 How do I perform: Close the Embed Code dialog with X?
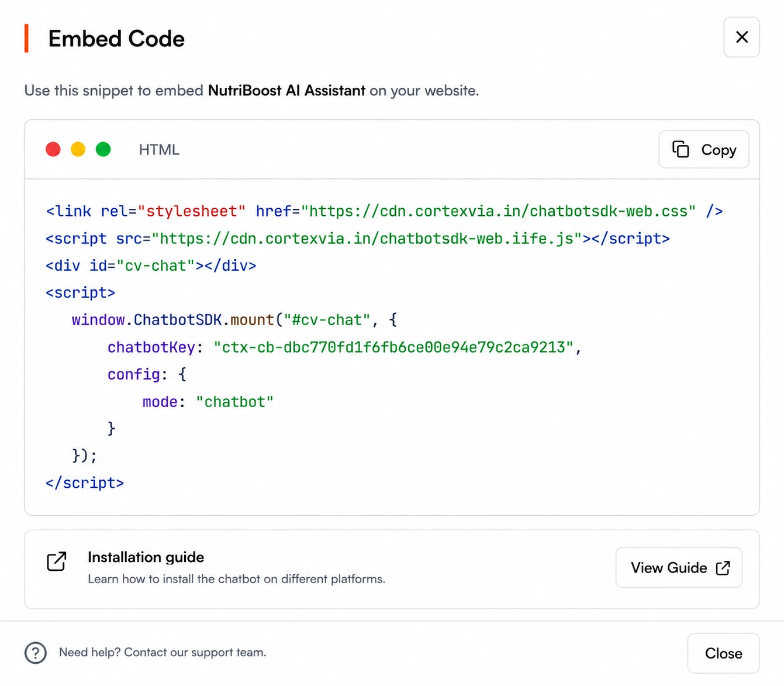pyautogui.click(x=741, y=37)
